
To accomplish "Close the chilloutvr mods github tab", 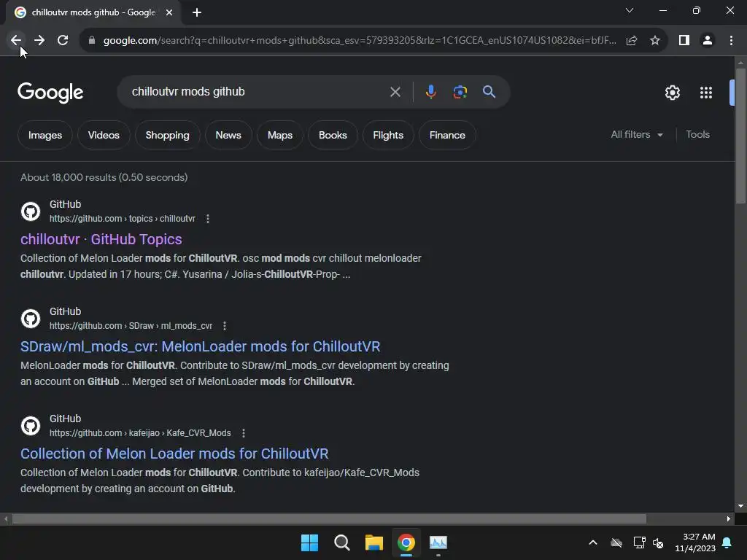I will (x=169, y=12).
